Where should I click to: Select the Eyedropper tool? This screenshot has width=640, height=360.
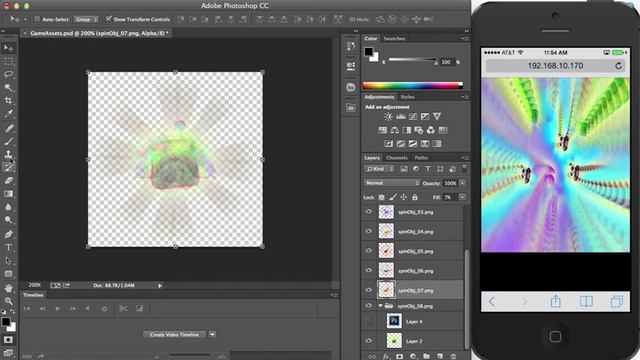tap(8, 114)
